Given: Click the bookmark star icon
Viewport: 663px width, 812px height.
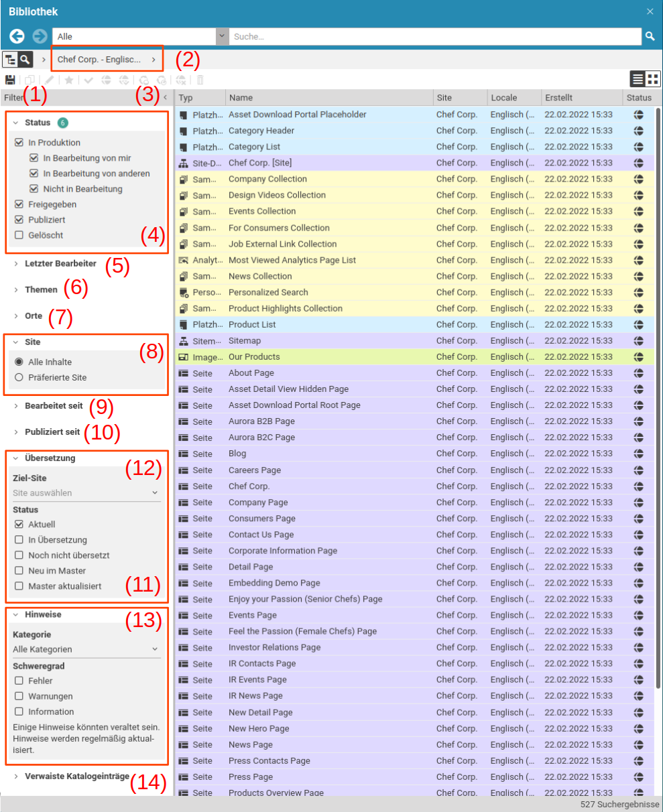Looking at the screenshot, I should point(68,80).
